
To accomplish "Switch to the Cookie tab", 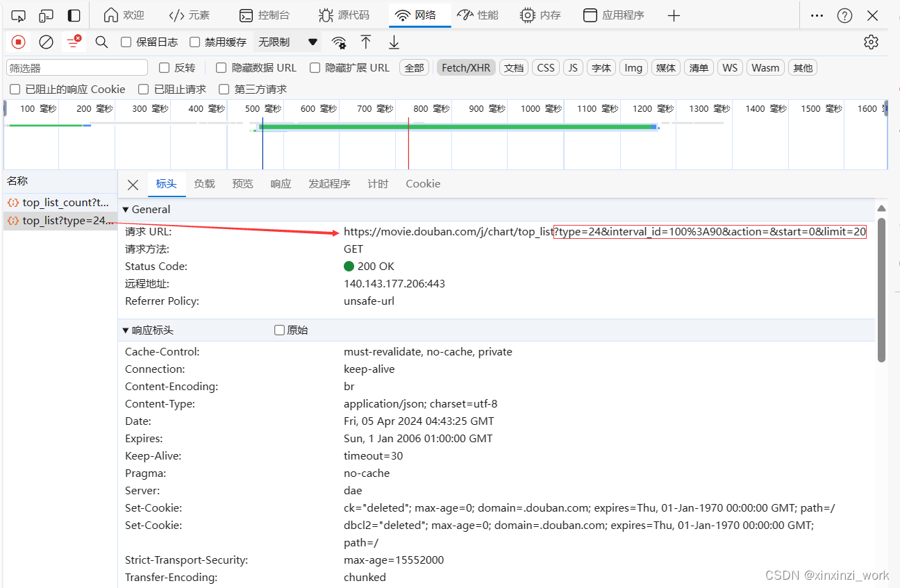I will [423, 184].
